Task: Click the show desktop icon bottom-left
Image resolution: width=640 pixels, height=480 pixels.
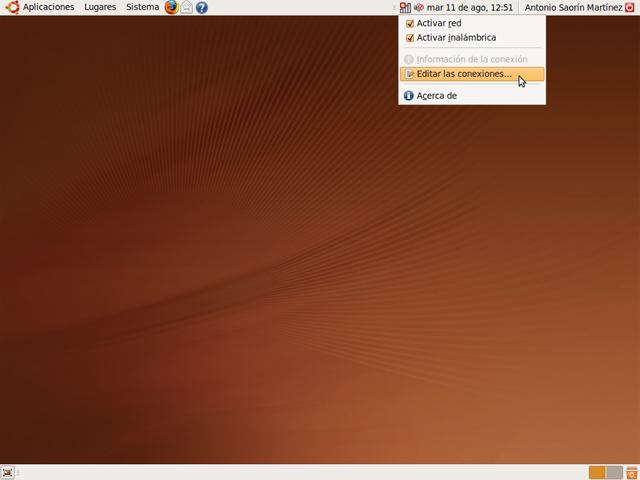Action: [x=8, y=472]
